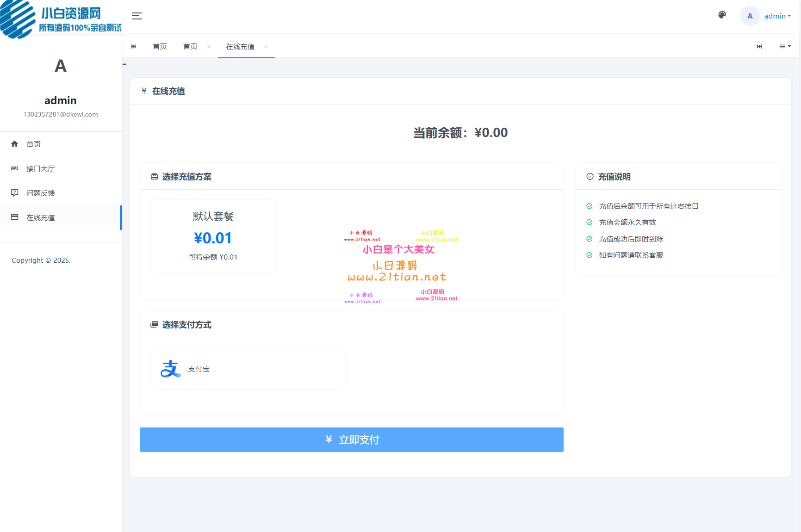
Task: Choose 支付宝 as the payment method
Action: coord(248,369)
